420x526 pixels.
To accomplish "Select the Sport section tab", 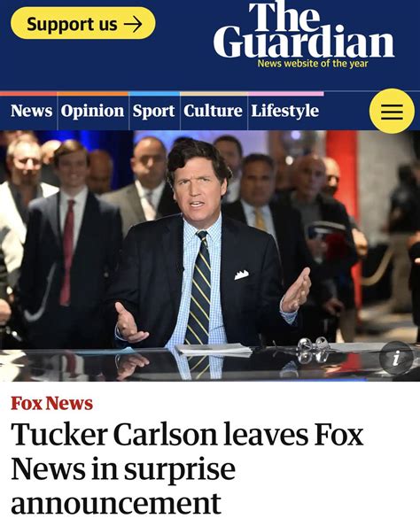I will click(x=154, y=111).
